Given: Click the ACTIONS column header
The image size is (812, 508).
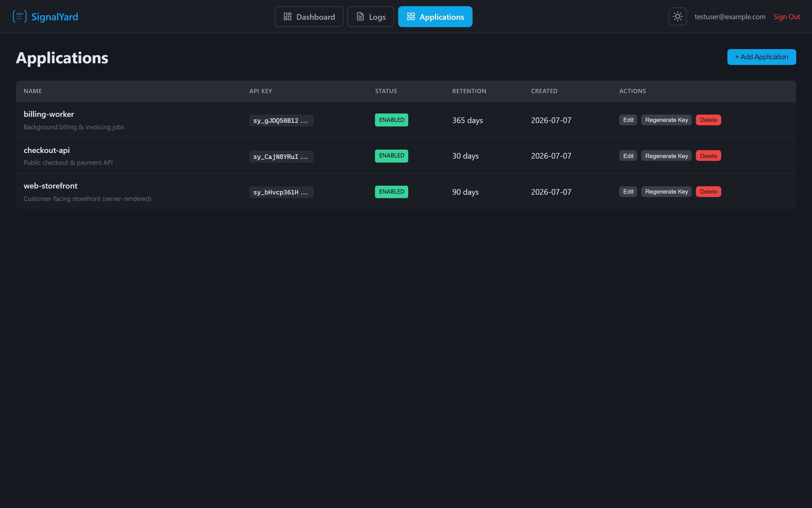Looking at the screenshot, I should click(632, 91).
